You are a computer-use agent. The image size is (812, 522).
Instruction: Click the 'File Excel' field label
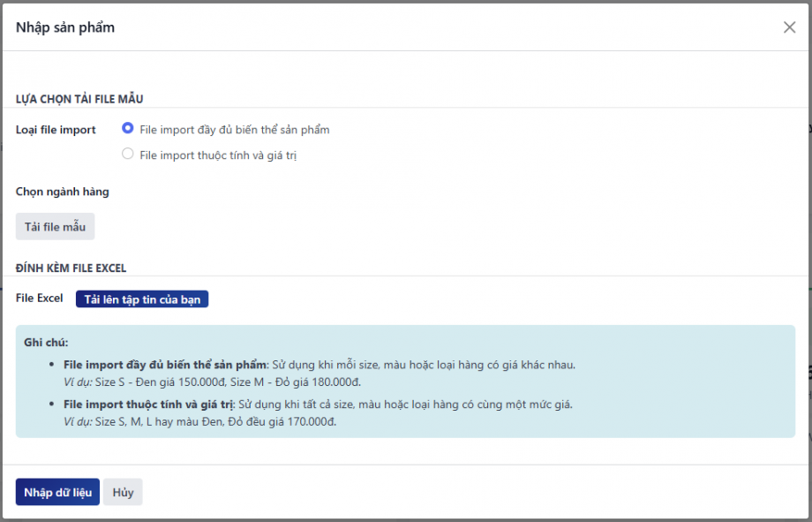coord(40,299)
